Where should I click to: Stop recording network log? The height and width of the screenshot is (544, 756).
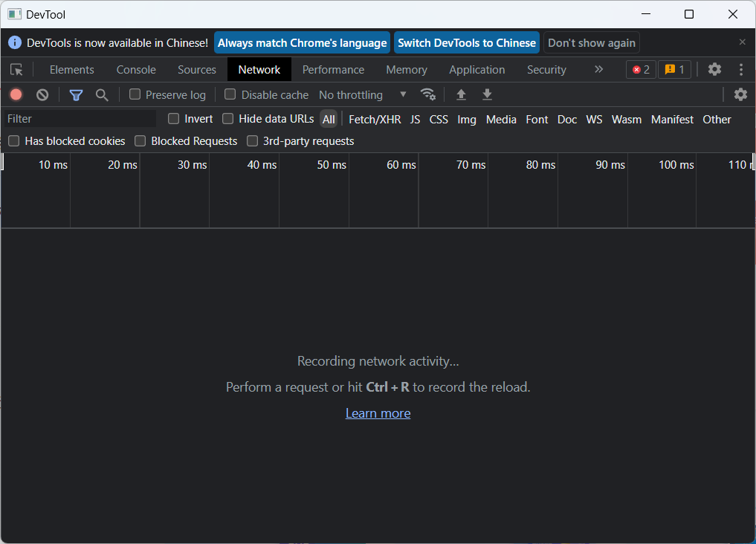coord(16,94)
